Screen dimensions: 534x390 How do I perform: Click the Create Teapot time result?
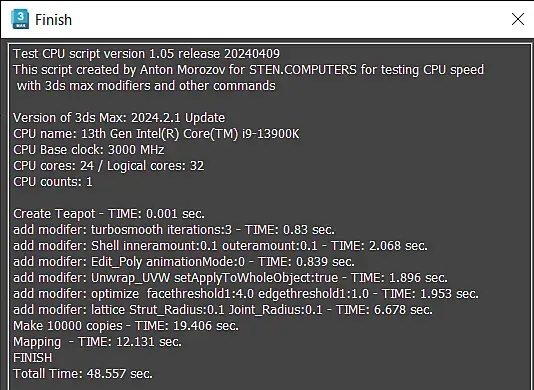click(x=109, y=214)
